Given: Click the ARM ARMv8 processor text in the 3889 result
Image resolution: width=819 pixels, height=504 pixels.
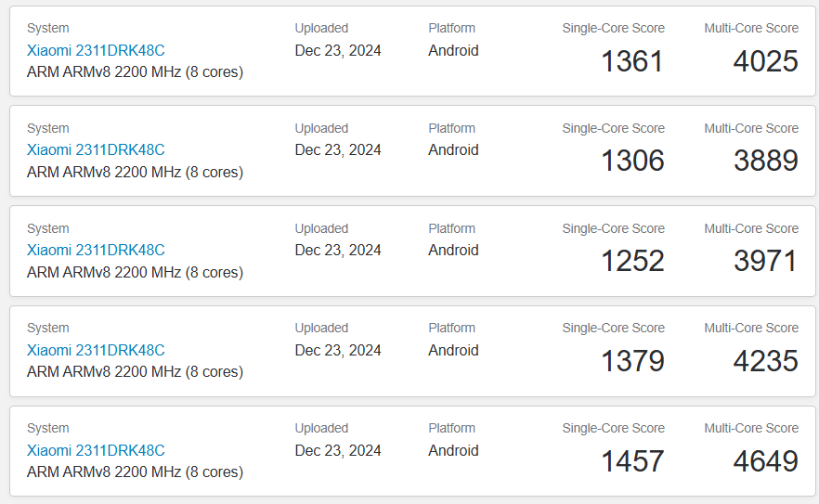Looking at the screenshot, I should tap(135, 172).
